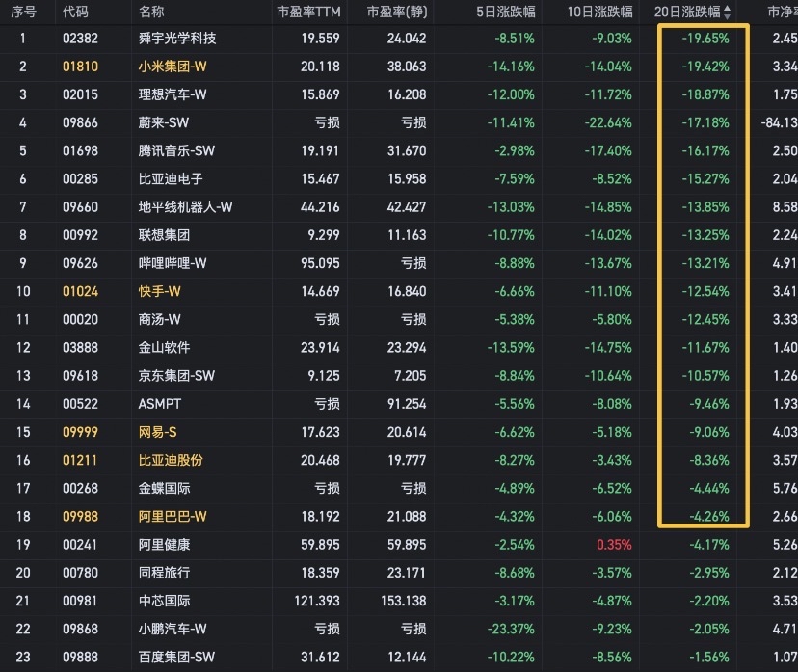Click the red 0.35% 10-day value

(614, 545)
